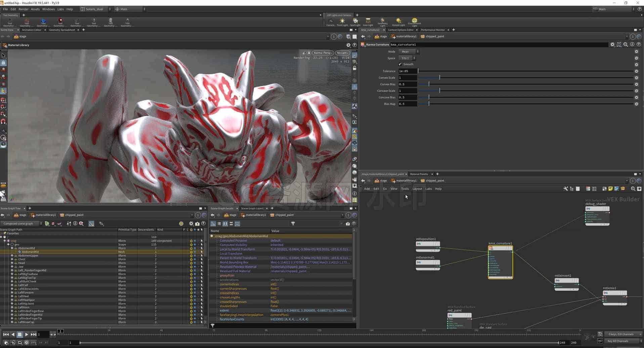The image size is (644, 348).
Task: Add a Distant Light from the shelf
Action: pos(398,22)
